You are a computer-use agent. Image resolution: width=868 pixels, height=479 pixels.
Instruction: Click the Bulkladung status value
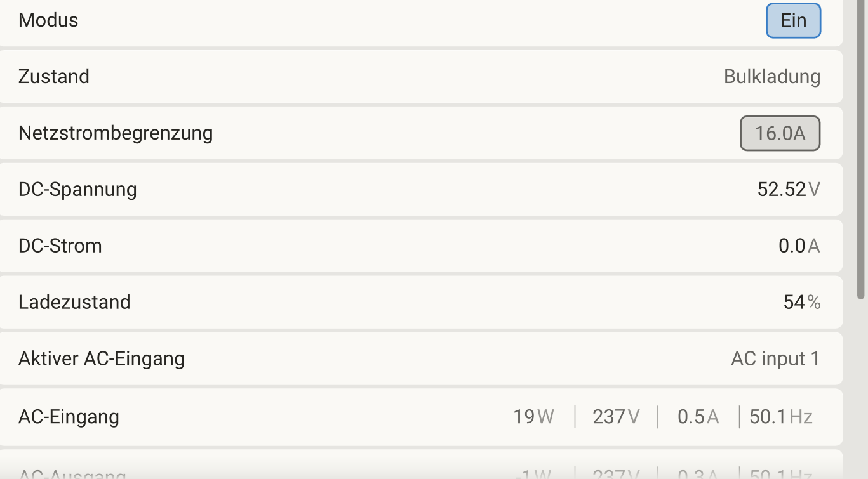(772, 77)
